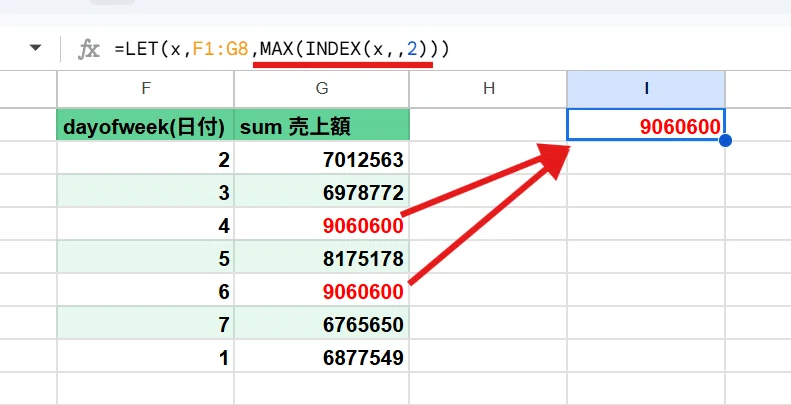
Task: Select the dayofweek cell with value 3
Action: [146, 191]
